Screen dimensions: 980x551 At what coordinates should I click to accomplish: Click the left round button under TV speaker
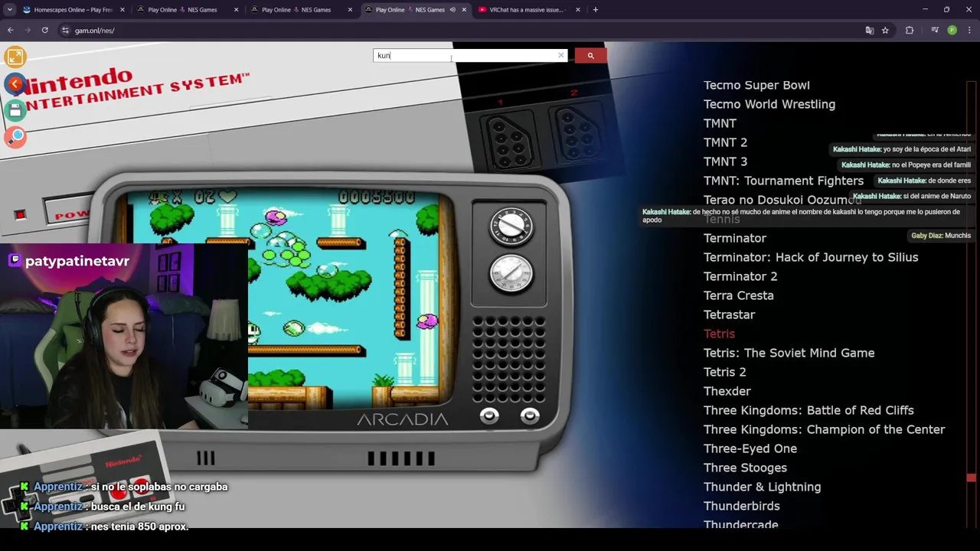(489, 416)
